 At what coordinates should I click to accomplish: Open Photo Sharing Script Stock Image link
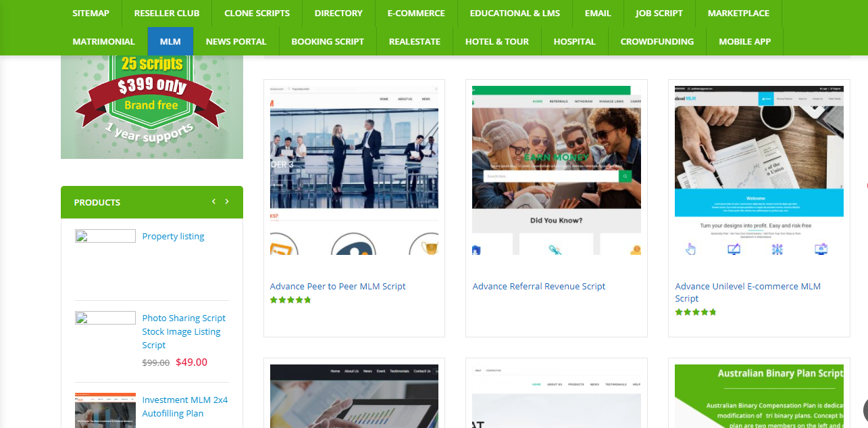click(x=184, y=331)
